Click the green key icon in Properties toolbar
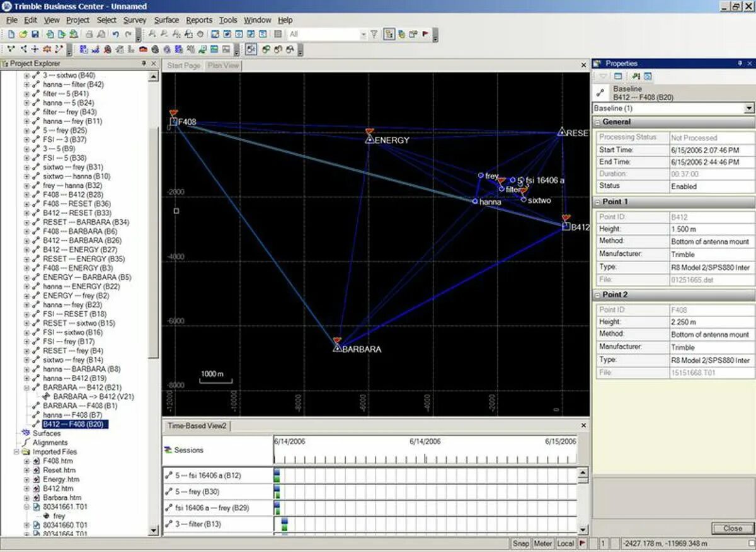The width and height of the screenshot is (756, 552). (x=636, y=76)
